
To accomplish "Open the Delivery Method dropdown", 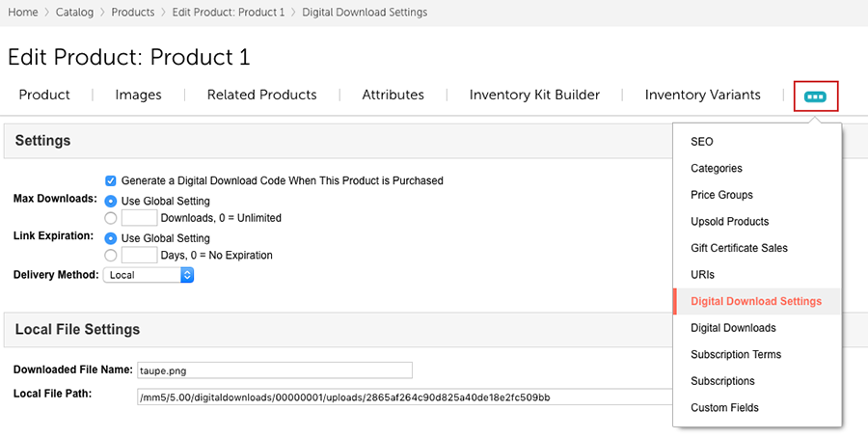I will (x=149, y=275).
